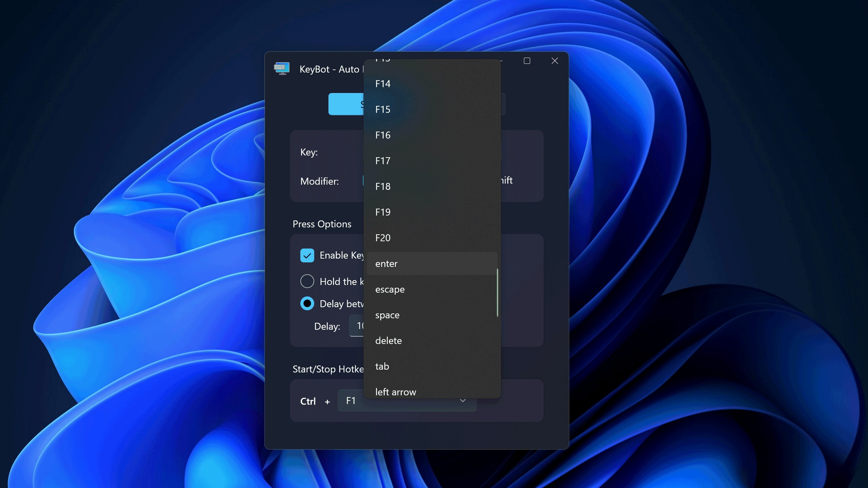Expand the F1 hotkey dropdown chevron
This screenshot has height=488, width=868.
pos(462,401)
